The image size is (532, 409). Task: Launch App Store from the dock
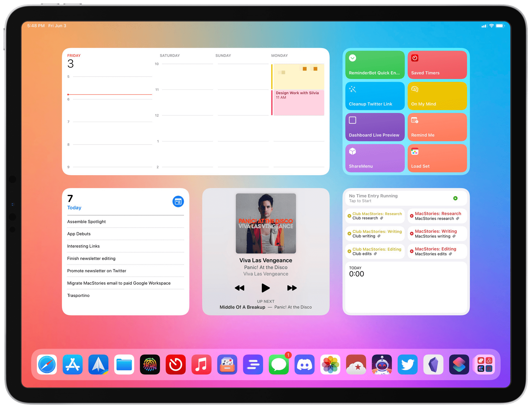(x=72, y=364)
